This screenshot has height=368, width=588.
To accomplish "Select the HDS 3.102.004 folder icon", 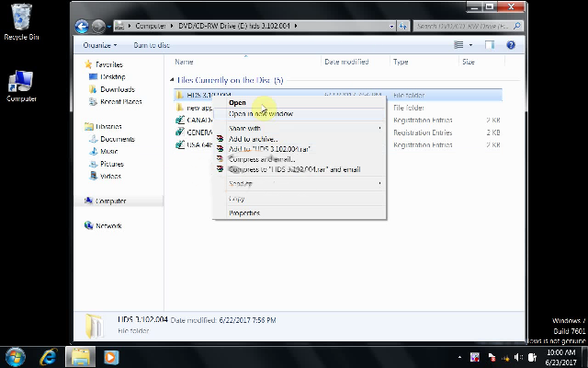I will click(180, 95).
